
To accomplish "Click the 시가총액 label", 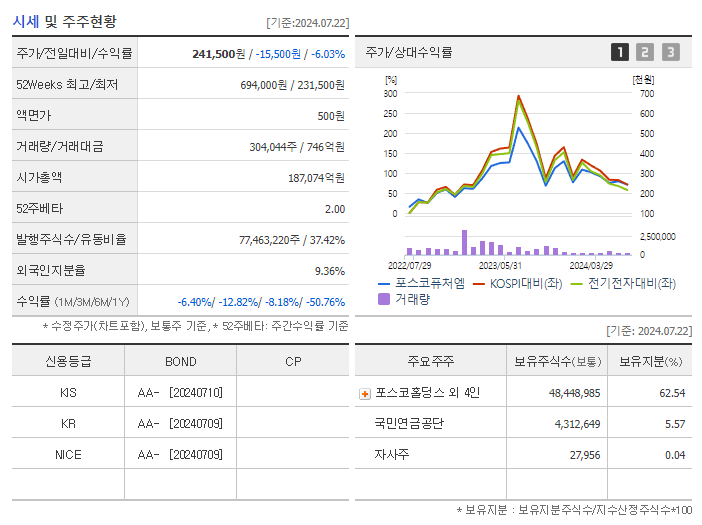I will (39, 178).
